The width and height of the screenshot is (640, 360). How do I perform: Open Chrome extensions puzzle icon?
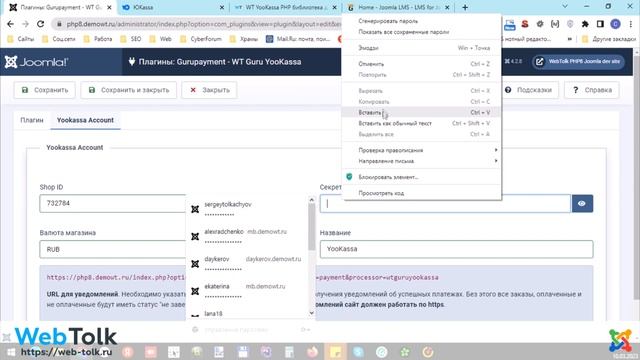point(585,24)
